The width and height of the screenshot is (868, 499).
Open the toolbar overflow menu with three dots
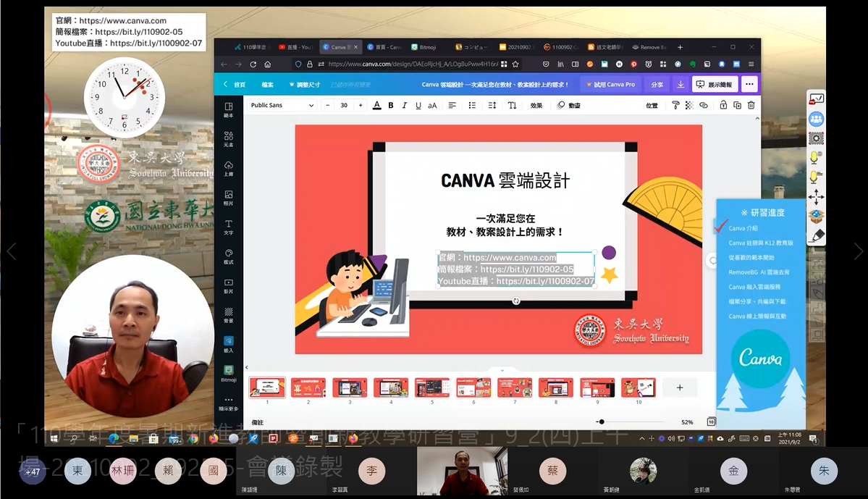[749, 85]
